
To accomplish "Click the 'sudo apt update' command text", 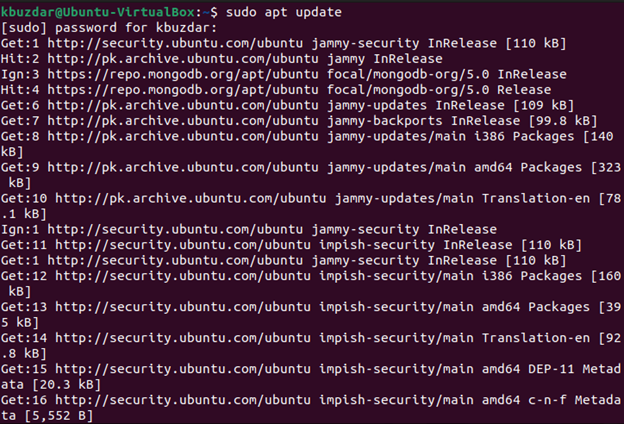I will click(284, 12).
